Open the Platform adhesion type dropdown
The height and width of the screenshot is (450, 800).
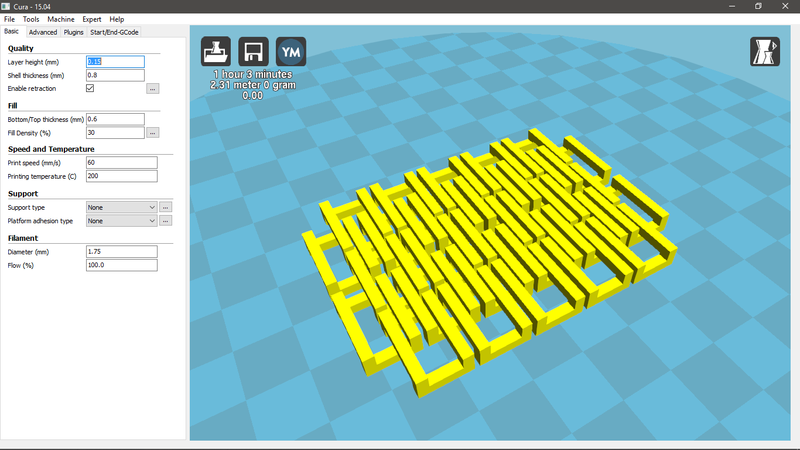(121, 220)
